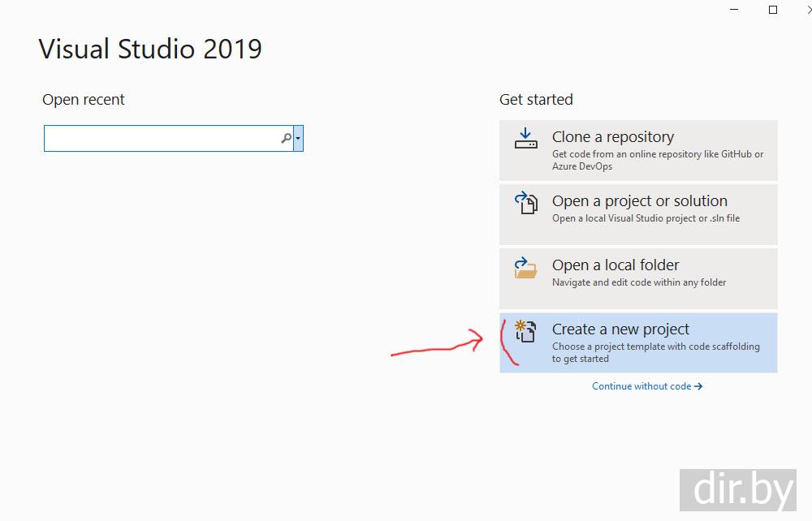Minimize the Visual Studio 2019 window

coord(736,10)
